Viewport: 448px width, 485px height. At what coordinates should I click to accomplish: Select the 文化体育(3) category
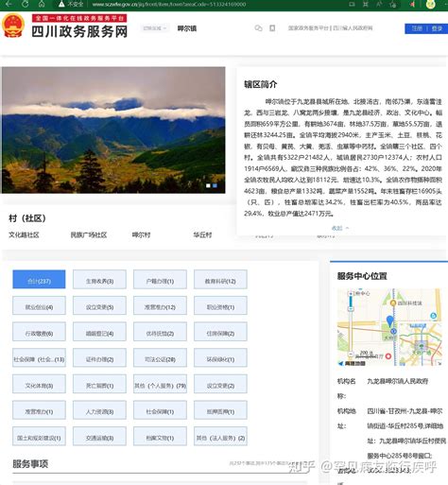39,384
